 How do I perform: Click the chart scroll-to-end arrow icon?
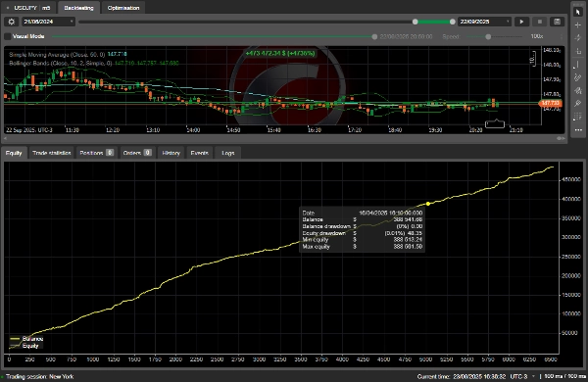point(561,138)
